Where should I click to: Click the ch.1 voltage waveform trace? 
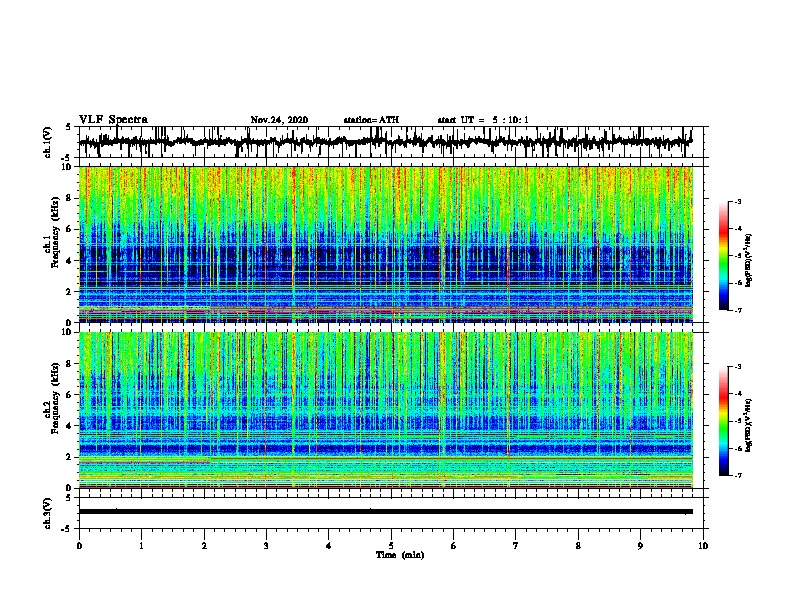[385, 142]
